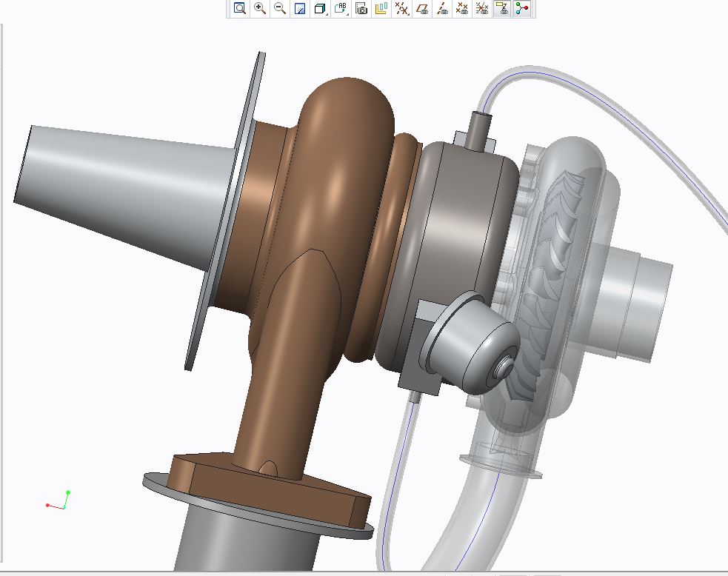Toggle datum axis display
The width and height of the screenshot is (728, 576).
pos(442,8)
